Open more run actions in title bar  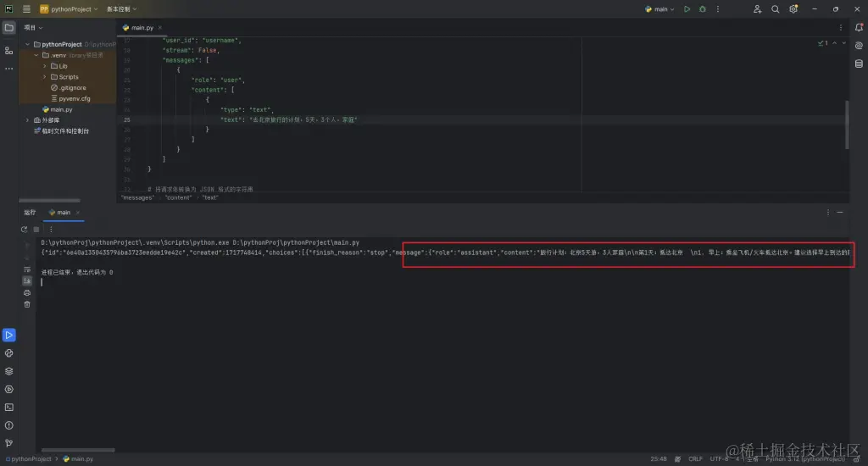(717, 8)
